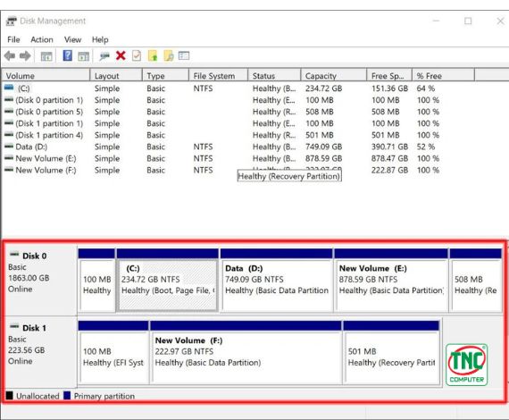Click the blue Primary partition legend swatch

[67, 396]
